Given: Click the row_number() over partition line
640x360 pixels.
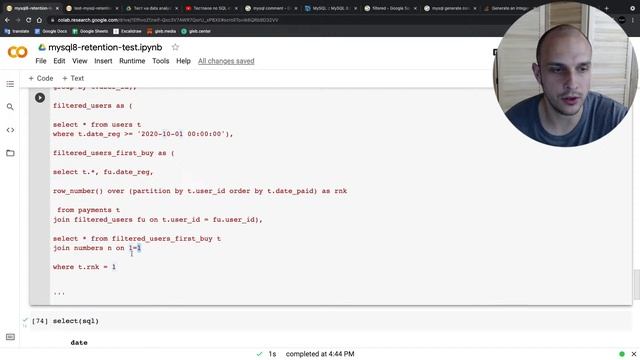Looking at the screenshot, I should tap(200, 191).
